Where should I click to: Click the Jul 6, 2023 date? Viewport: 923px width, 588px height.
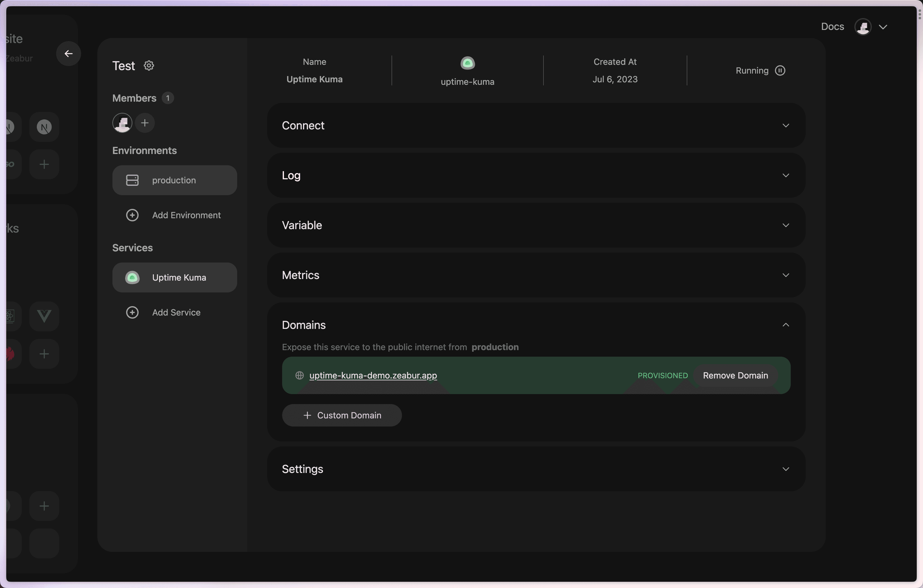coord(615,79)
